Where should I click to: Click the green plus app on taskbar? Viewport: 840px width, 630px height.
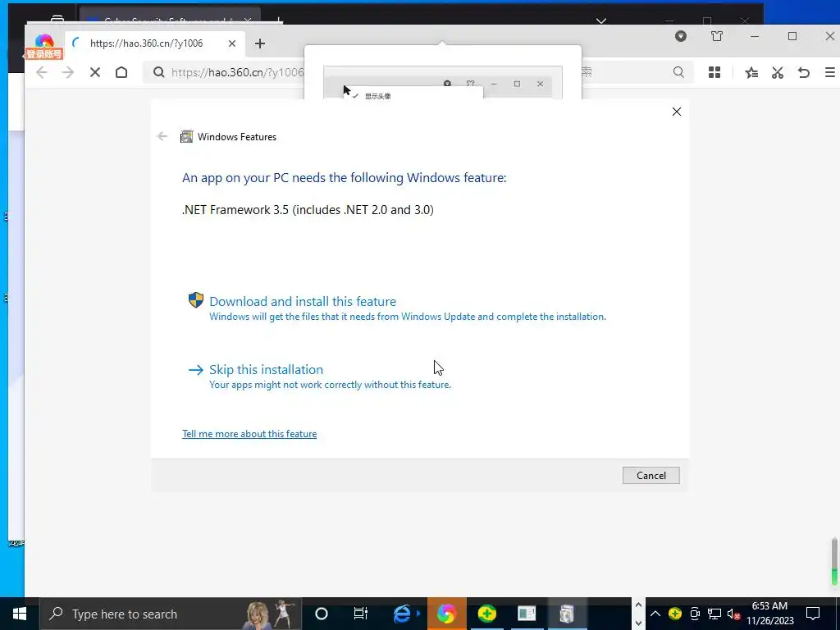point(486,614)
